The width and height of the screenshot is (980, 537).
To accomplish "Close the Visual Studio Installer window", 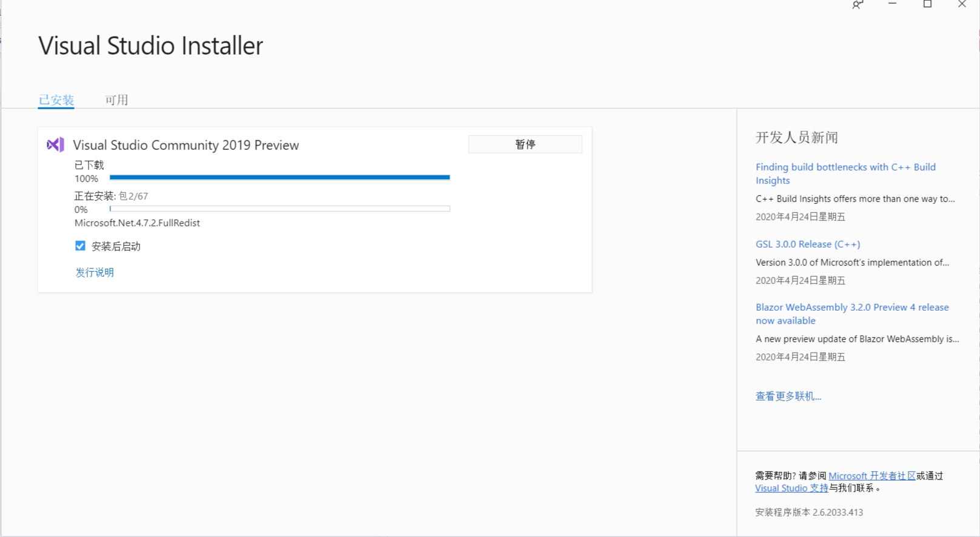I will pyautogui.click(x=962, y=4).
